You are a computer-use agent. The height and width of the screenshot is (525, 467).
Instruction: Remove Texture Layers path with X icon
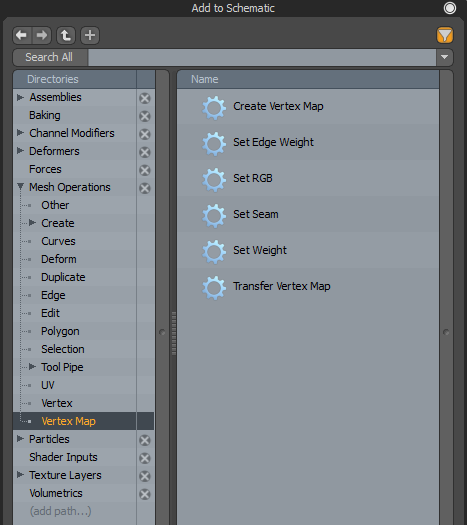tap(145, 476)
